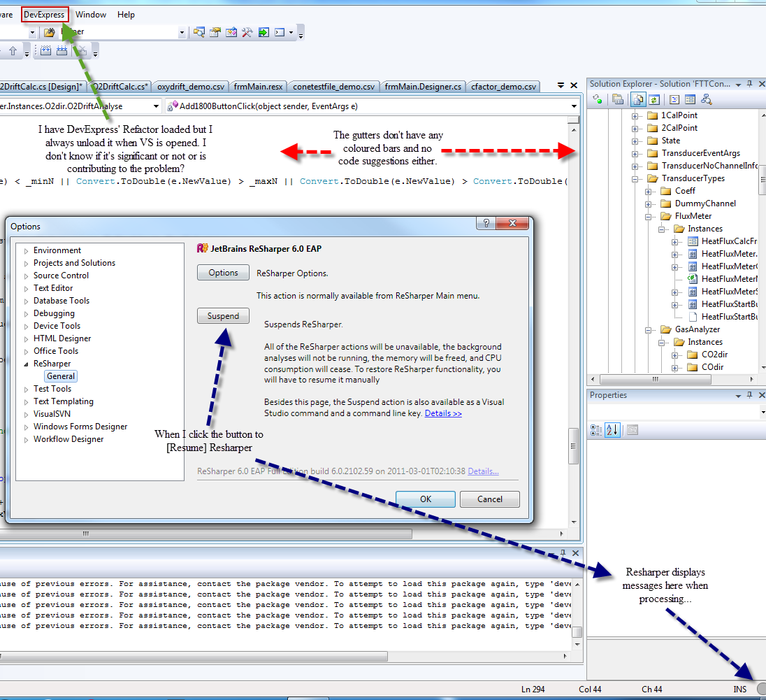Switch to the conetestfile_demo.csv tab
Image resolution: width=766 pixels, height=700 pixels.
[x=333, y=87]
